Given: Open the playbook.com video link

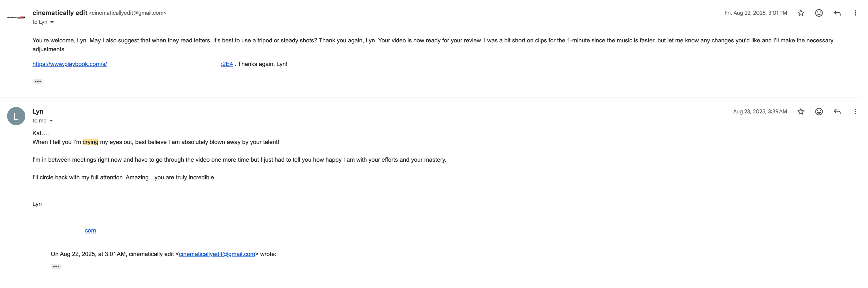Looking at the screenshot, I should tap(69, 64).
